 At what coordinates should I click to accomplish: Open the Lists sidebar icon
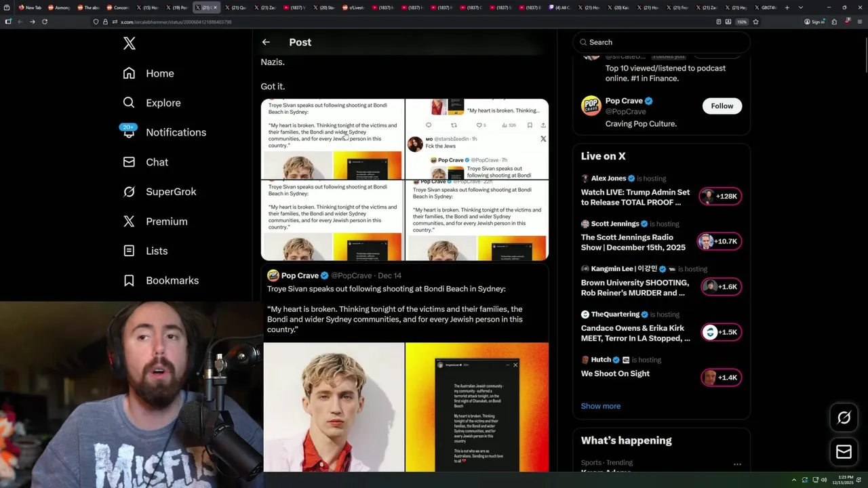pos(129,251)
